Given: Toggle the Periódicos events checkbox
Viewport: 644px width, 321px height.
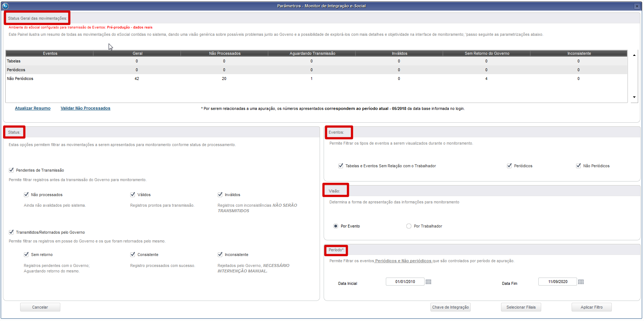Looking at the screenshot, I should coord(509,166).
